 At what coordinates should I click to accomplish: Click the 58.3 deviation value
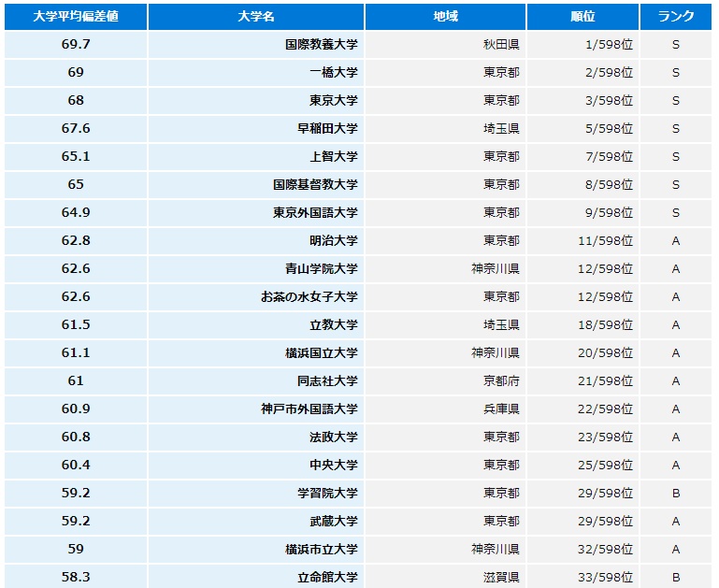pos(76,577)
